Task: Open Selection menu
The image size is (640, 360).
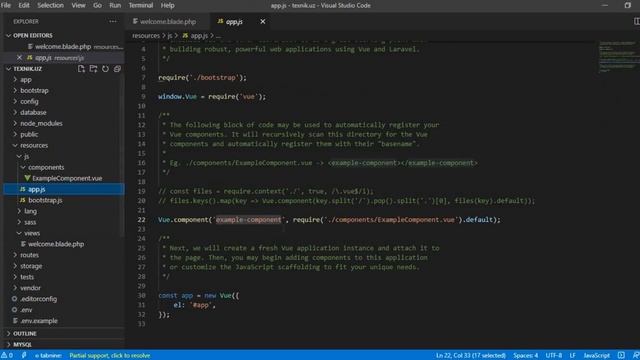Action: coord(51,5)
